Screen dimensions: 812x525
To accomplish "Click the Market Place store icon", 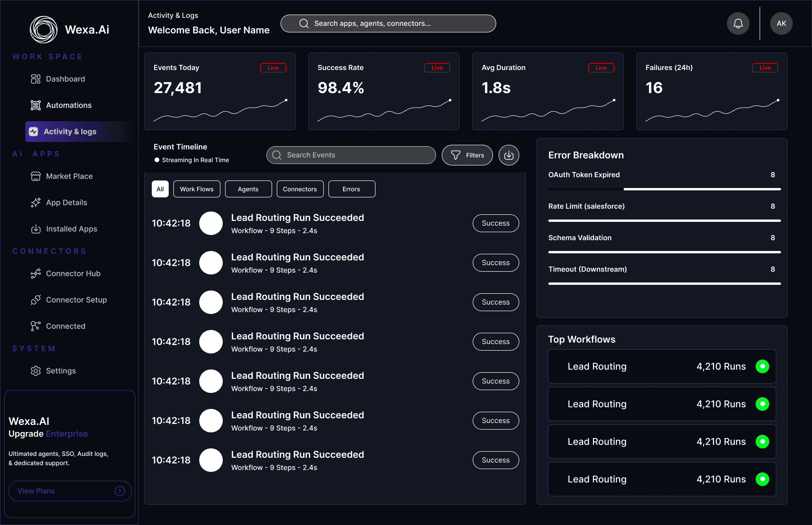I will point(36,176).
